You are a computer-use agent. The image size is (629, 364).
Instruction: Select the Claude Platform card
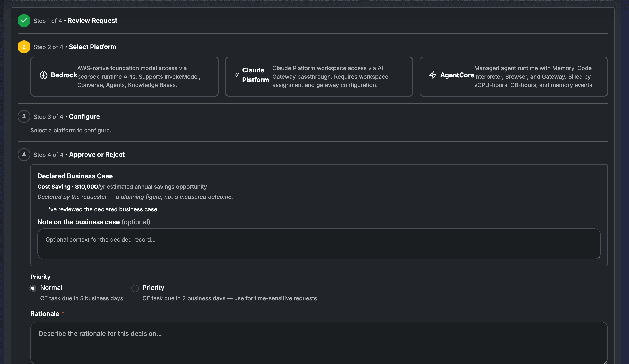click(x=319, y=77)
